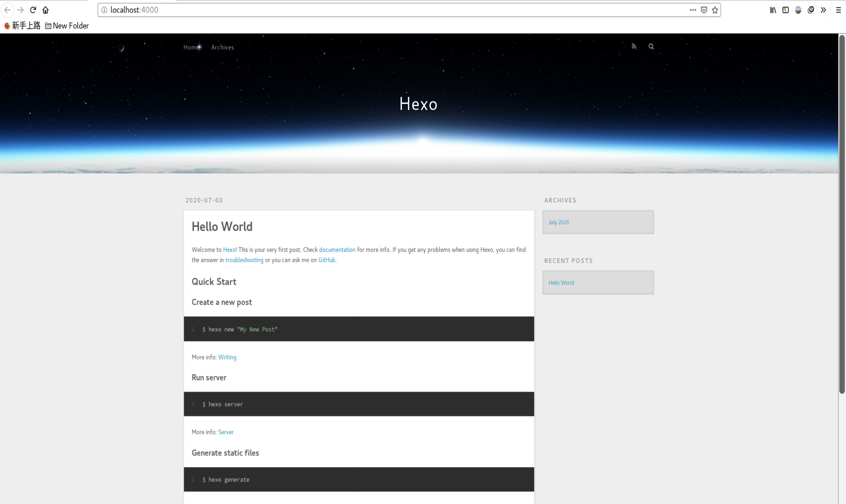Open the Hello World post title
846x504 pixels.
(x=222, y=227)
